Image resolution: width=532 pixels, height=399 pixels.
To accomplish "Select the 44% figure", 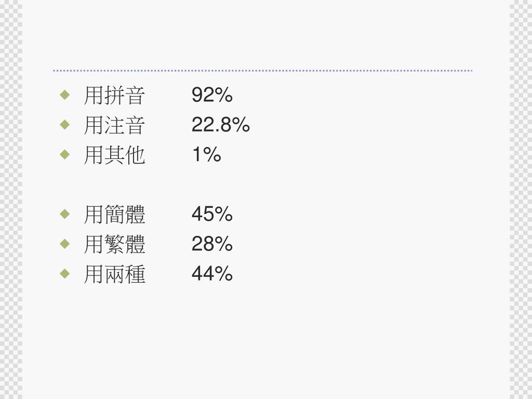I will pos(212,273).
